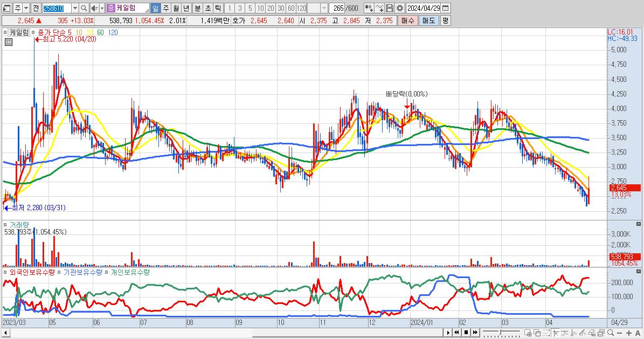Select the tick (틱) period button
Screen dimensions: 644x339
(x=218, y=8)
